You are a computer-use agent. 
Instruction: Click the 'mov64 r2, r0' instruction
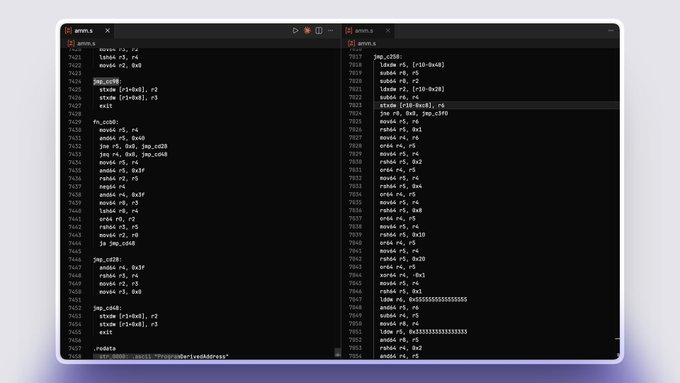(x=119, y=235)
